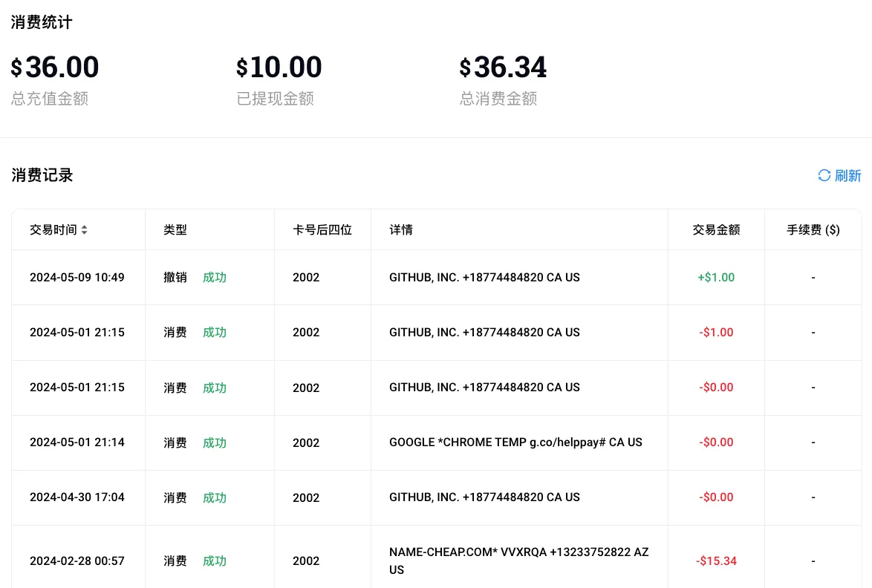
Task: Select the 类型 column header
Action: pos(175,230)
